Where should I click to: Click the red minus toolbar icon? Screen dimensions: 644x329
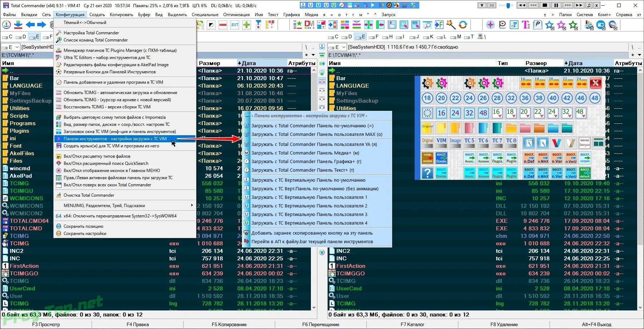[223, 25]
